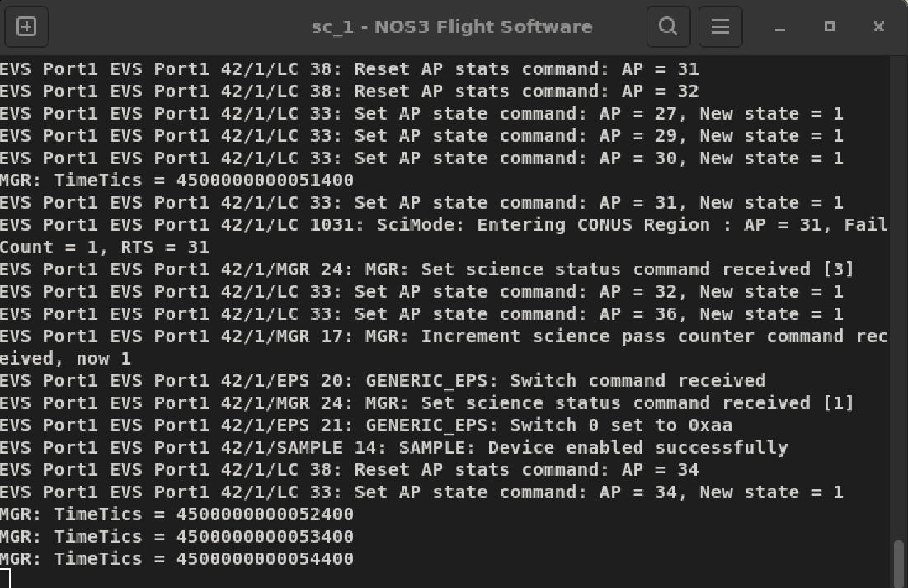908x588 pixels.
Task: Click the 'Reset AP stats command: AP = 31' line
Action: (349, 69)
